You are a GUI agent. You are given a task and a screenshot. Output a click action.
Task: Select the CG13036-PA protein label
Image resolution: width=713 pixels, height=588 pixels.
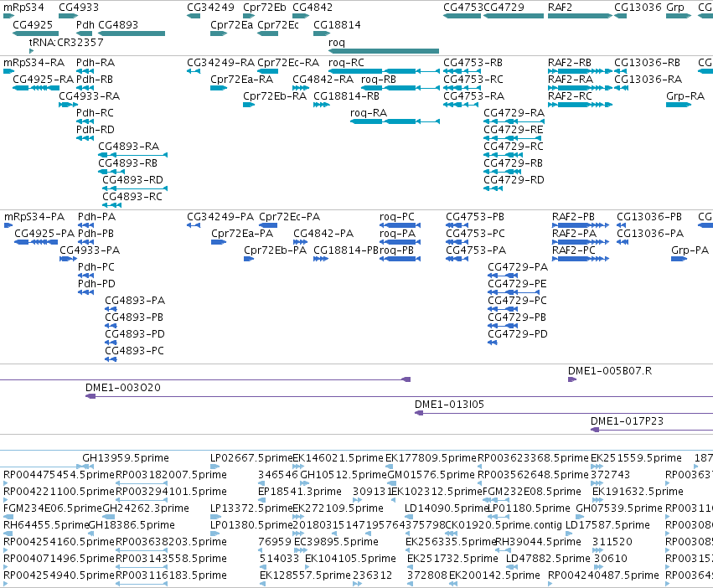click(x=650, y=234)
